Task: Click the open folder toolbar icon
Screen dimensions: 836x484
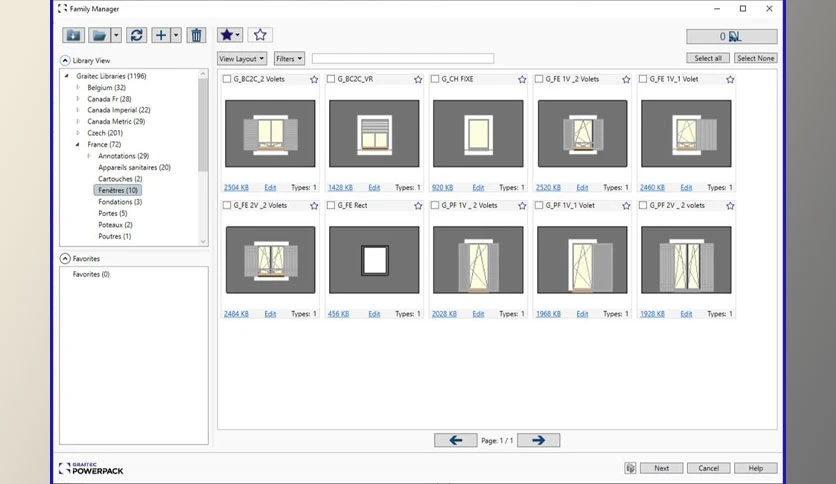Action: [x=99, y=35]
